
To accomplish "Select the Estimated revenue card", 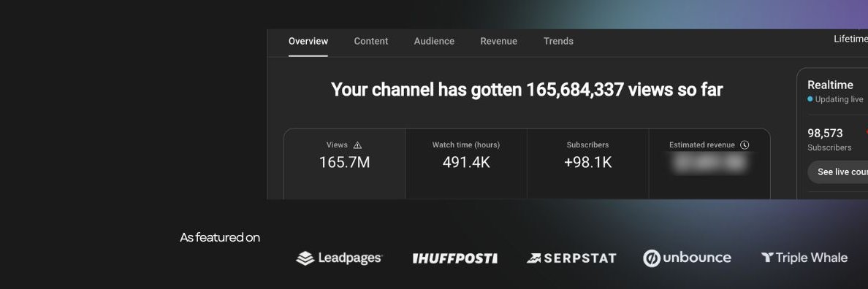I will [x=709, y=164].
